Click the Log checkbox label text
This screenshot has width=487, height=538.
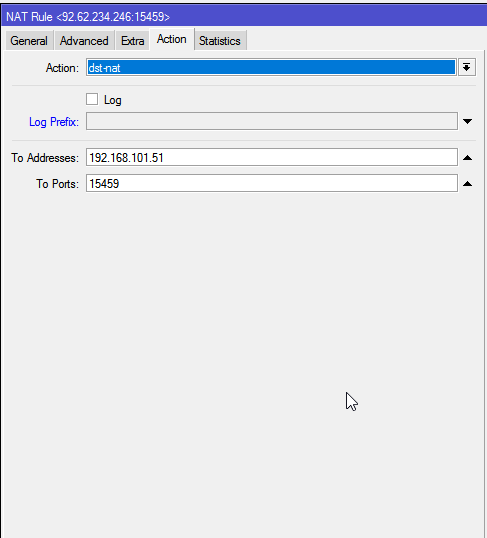(x=113, y=100)
